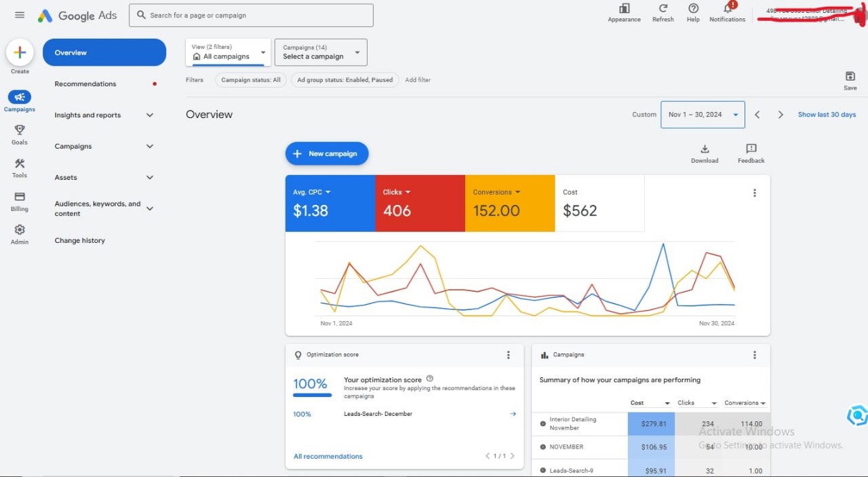Click the Save icon
This screenshot has width=868, height=477.
click(850, 76)
